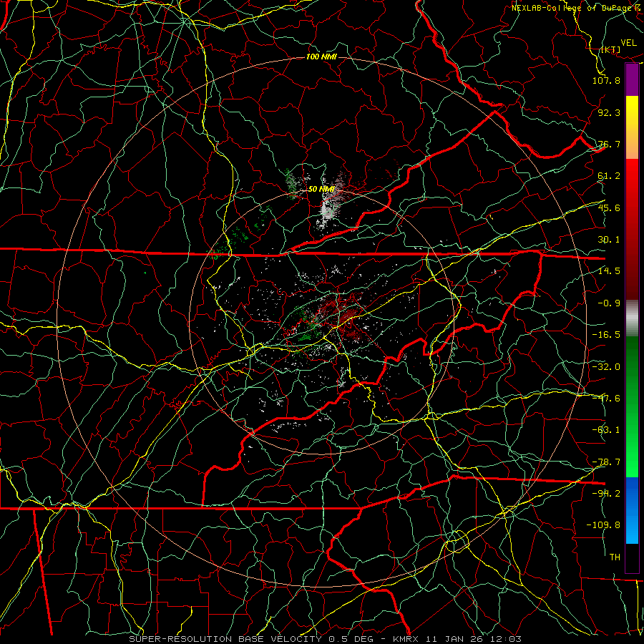This screenshot has height=644, width=644.
Task: Select the 14.5 velocity scale value
Action: pos(609,271)
